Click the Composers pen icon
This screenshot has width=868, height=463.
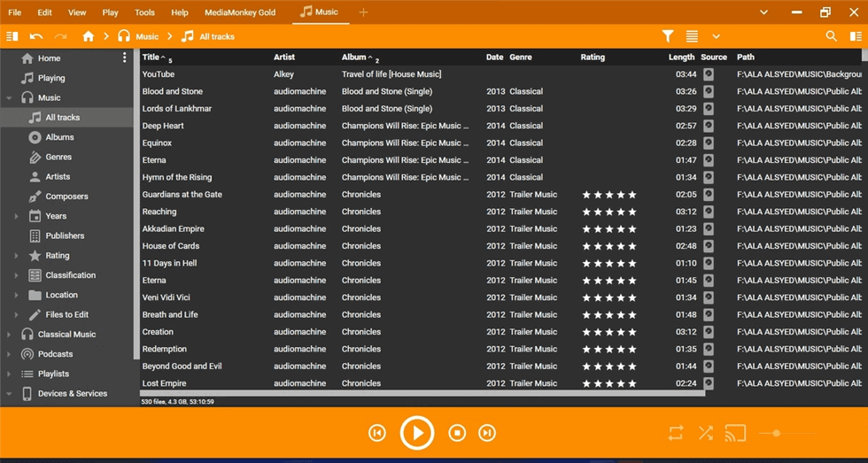coord(35,197)
